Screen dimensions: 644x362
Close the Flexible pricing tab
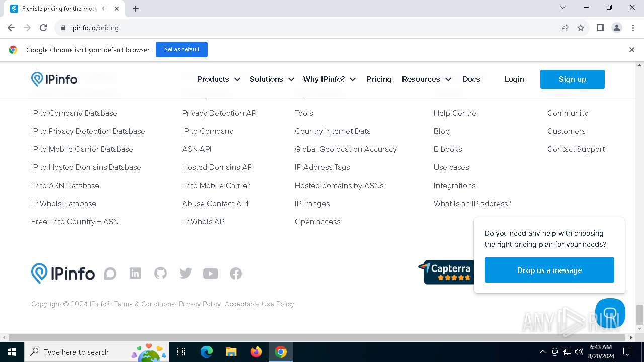tap(117, 9)
